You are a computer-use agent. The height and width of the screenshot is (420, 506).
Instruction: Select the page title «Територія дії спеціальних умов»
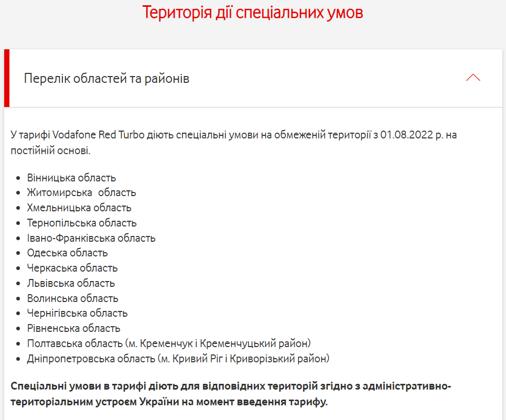(253, 13)
